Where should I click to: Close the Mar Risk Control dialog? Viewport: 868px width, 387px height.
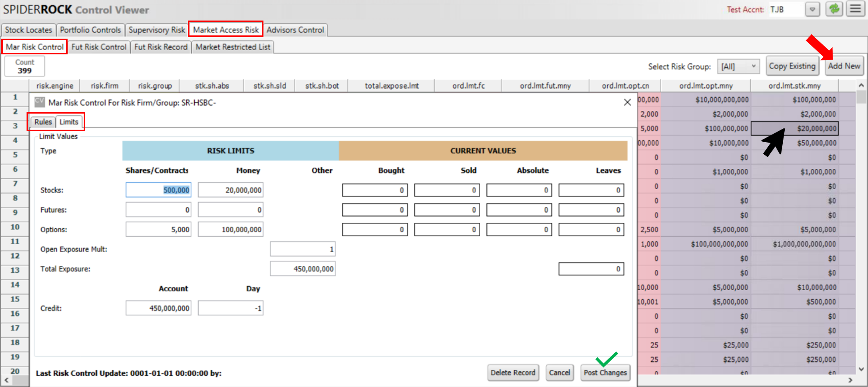click(627, 102)
